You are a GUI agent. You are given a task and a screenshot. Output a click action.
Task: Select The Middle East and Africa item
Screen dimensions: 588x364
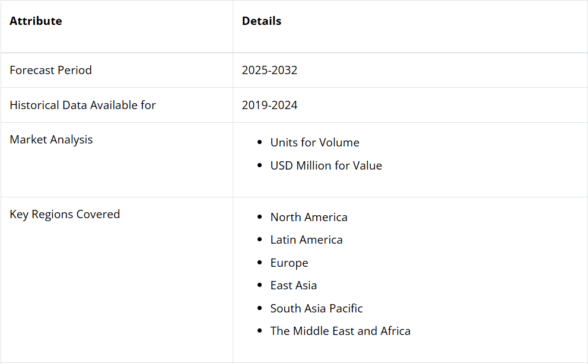(x=340, y=331)
